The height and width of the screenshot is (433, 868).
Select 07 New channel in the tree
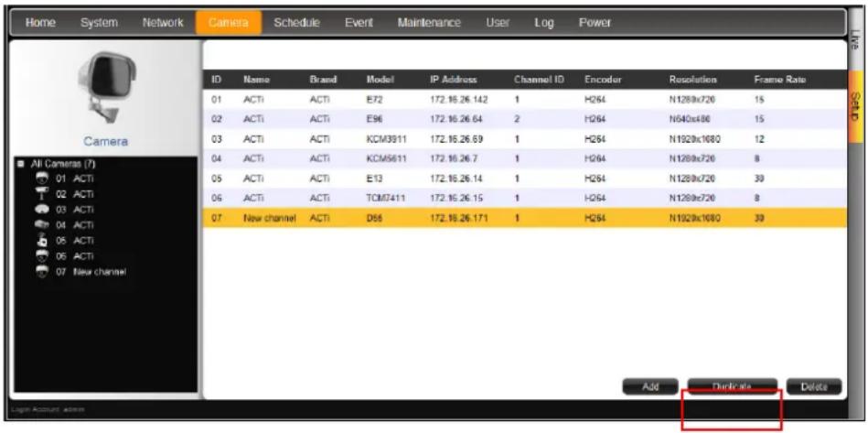pos(91,272)
